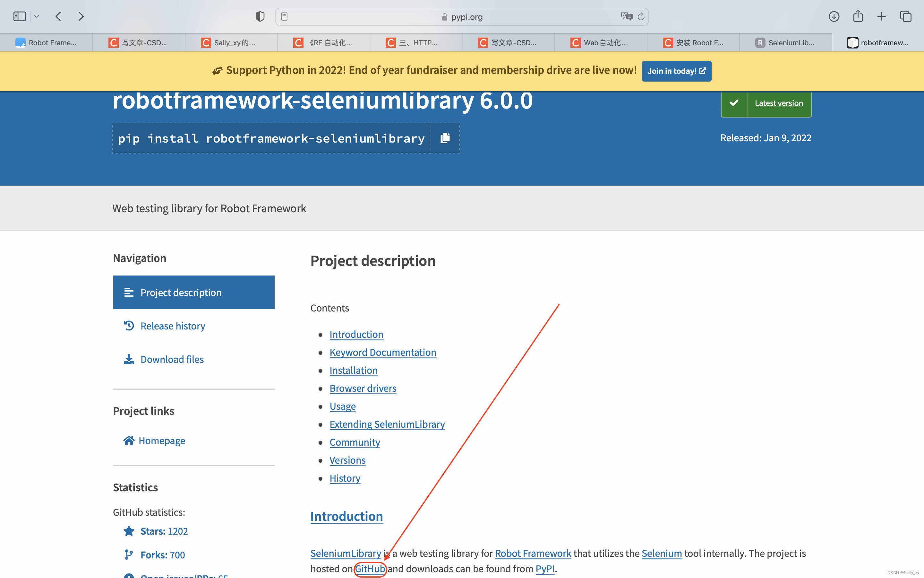Jump to Community section
The image size is (924, 578).
tap(355, 442)
